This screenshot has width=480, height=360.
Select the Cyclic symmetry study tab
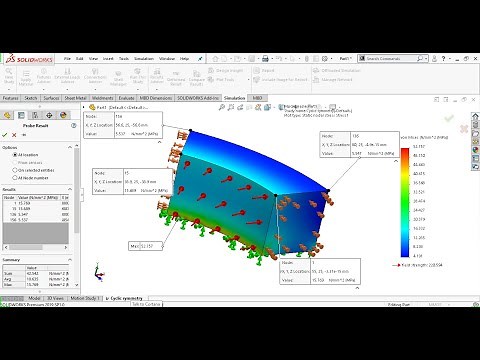click(124, 298)
